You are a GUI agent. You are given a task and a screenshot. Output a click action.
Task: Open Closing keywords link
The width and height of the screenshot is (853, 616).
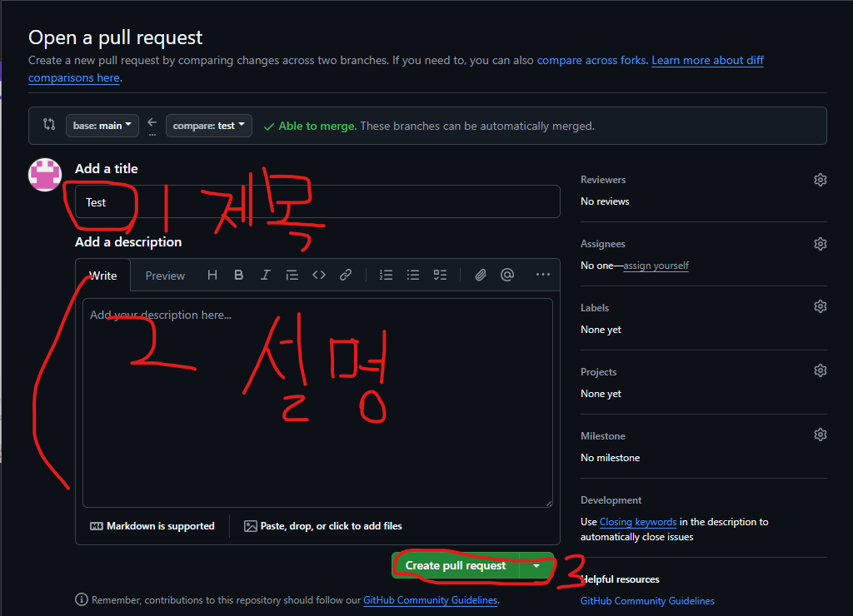[x=638, y=522]
